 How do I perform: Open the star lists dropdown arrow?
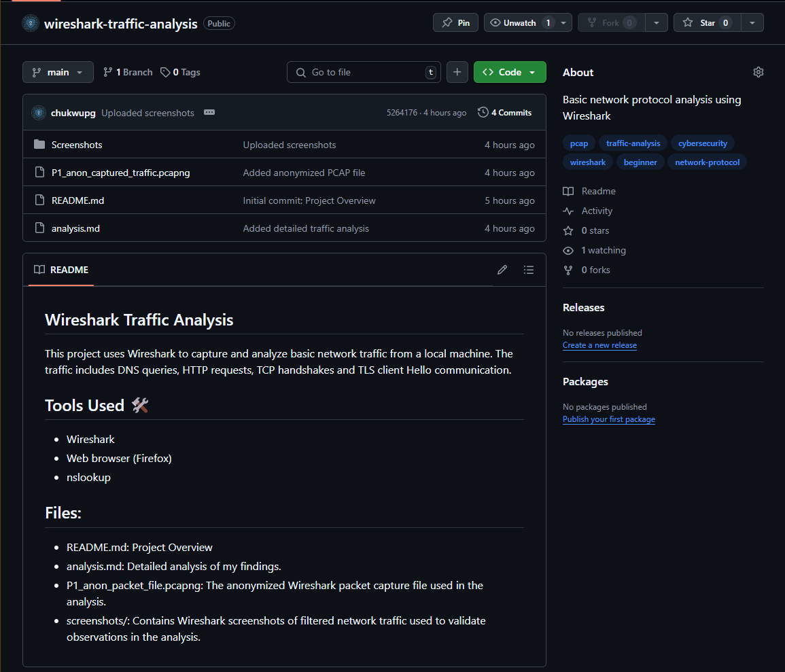pos(752,23)
